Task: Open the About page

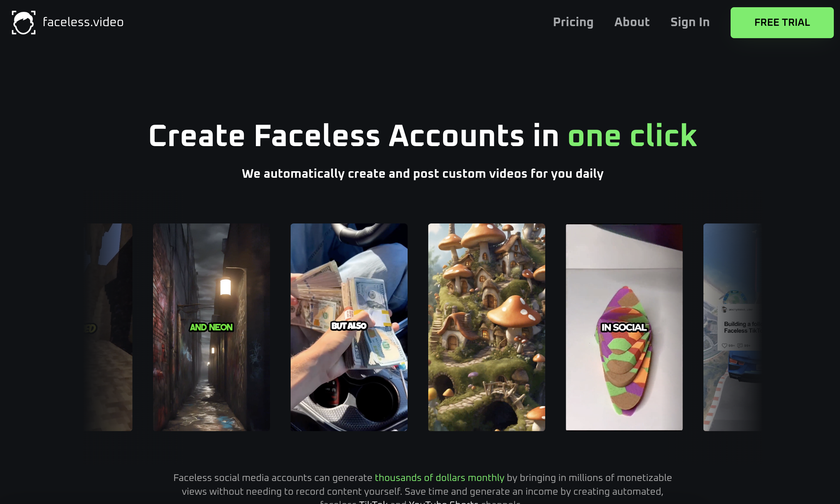Action: pyautogui.click(x=632, y=22)
